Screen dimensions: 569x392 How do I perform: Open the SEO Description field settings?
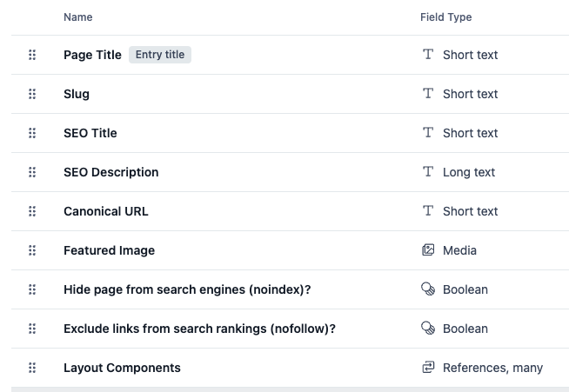(x=110, y=172)
